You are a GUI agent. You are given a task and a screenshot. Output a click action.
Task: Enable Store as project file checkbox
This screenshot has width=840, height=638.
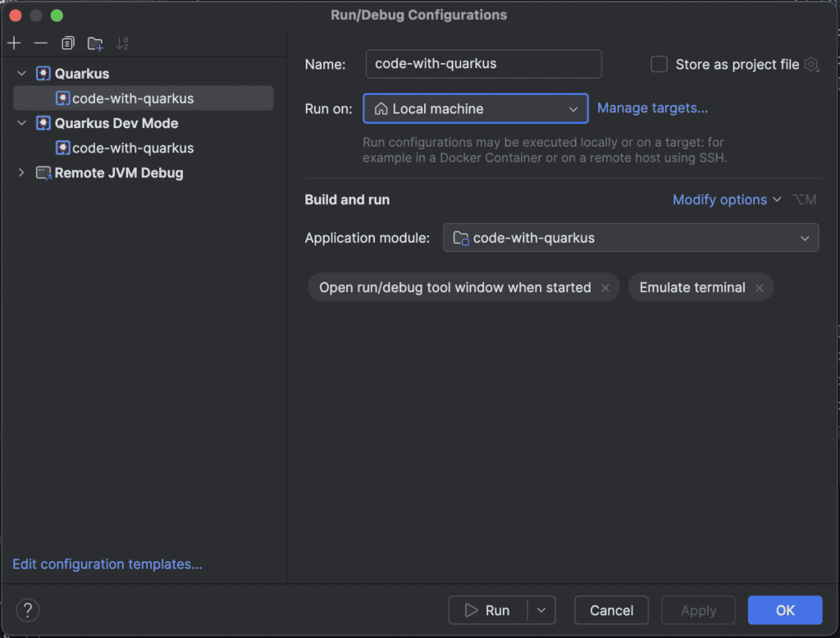tap(659, 64)
